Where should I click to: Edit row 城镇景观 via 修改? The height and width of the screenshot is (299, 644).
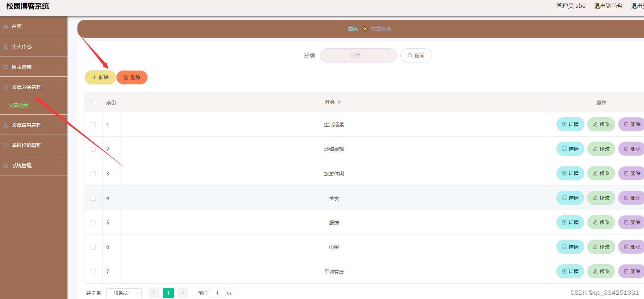click(x=601, y=149)
